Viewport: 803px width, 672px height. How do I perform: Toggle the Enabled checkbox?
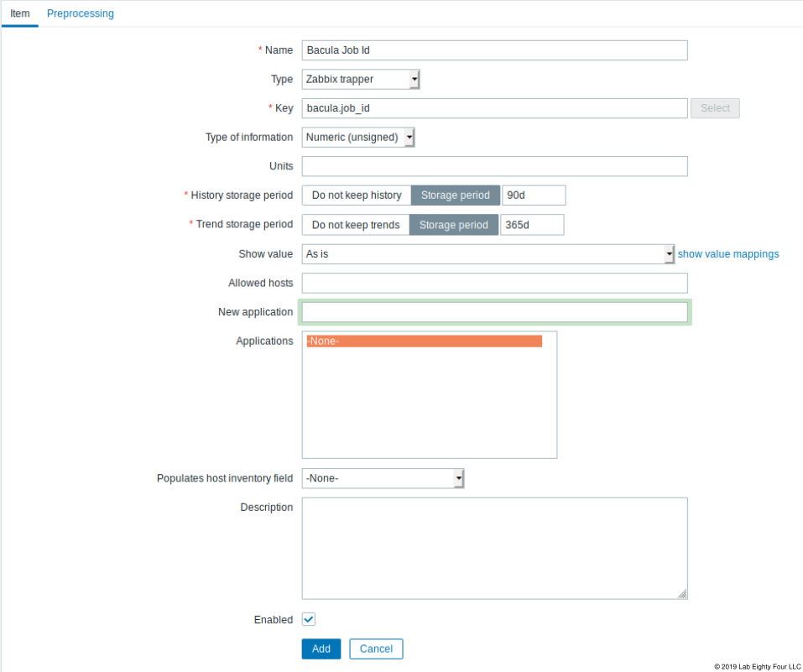[308, 619]
